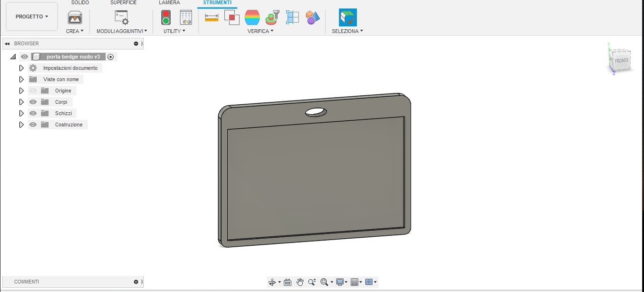Hide the Costruzione folder
This screenshot has height=292, width=644.
point(33,125)
